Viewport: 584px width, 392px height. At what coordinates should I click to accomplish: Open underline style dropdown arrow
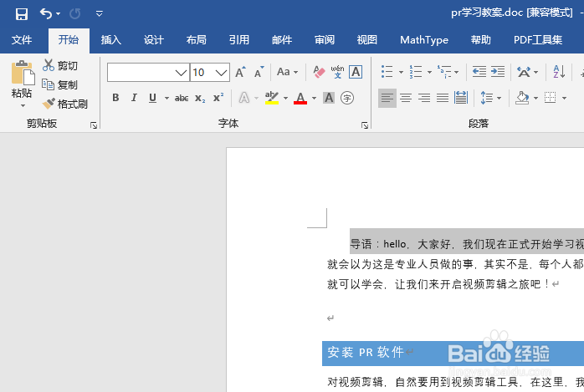pyautogui.click(x=166, y=98)
